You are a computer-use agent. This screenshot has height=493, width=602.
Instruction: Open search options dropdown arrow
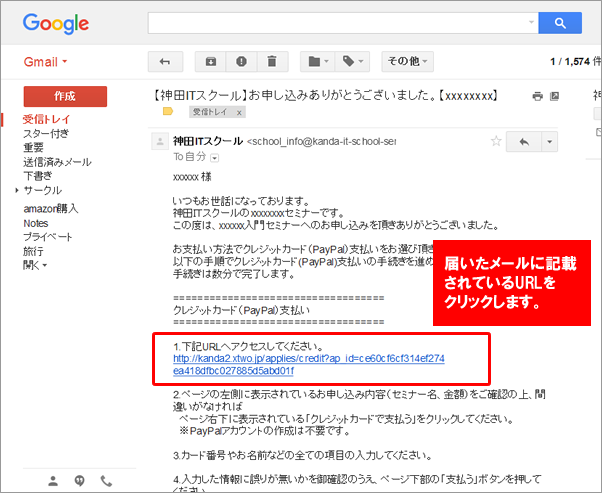point(531,22)
